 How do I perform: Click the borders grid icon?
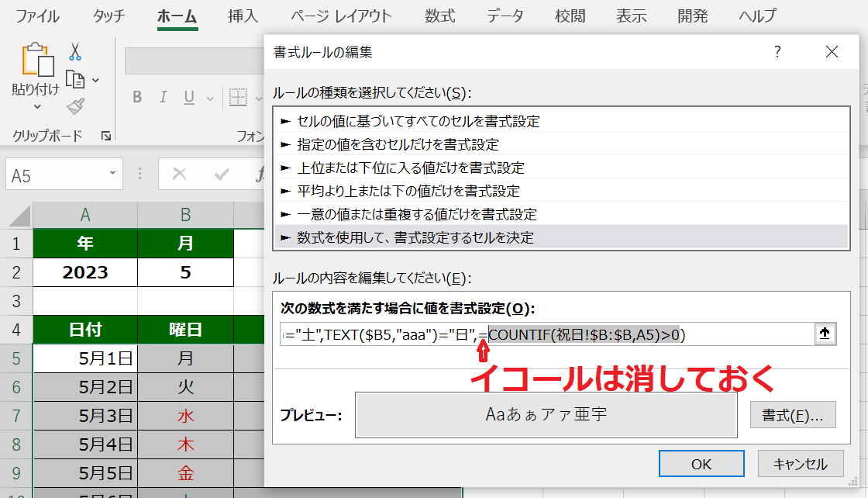pyautogui.click(x=238, y=97)
